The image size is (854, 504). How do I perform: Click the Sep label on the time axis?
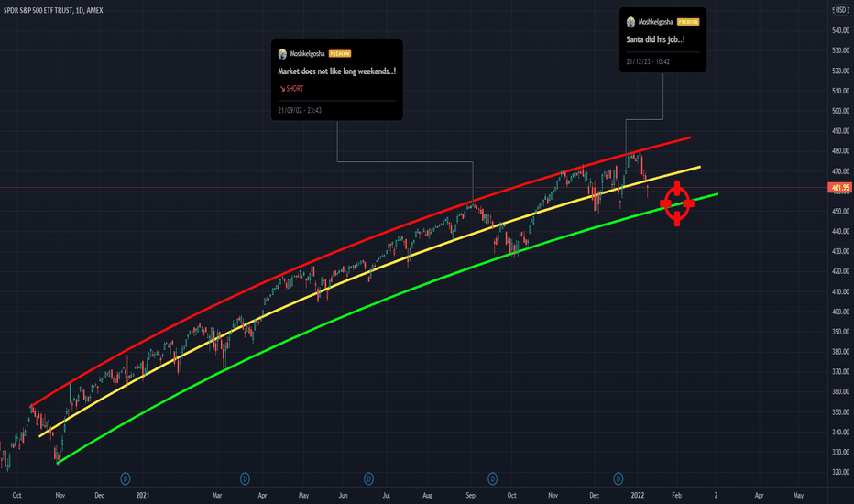coord(471,495)
